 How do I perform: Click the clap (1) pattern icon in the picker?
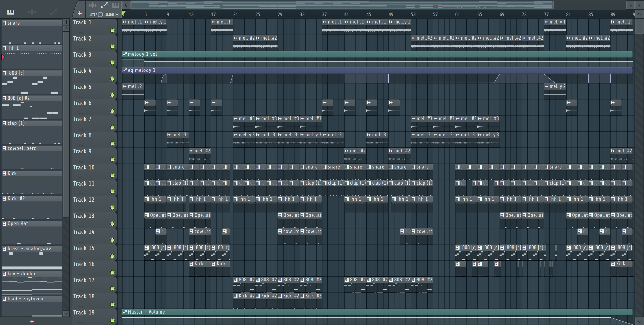pos(4,123)
